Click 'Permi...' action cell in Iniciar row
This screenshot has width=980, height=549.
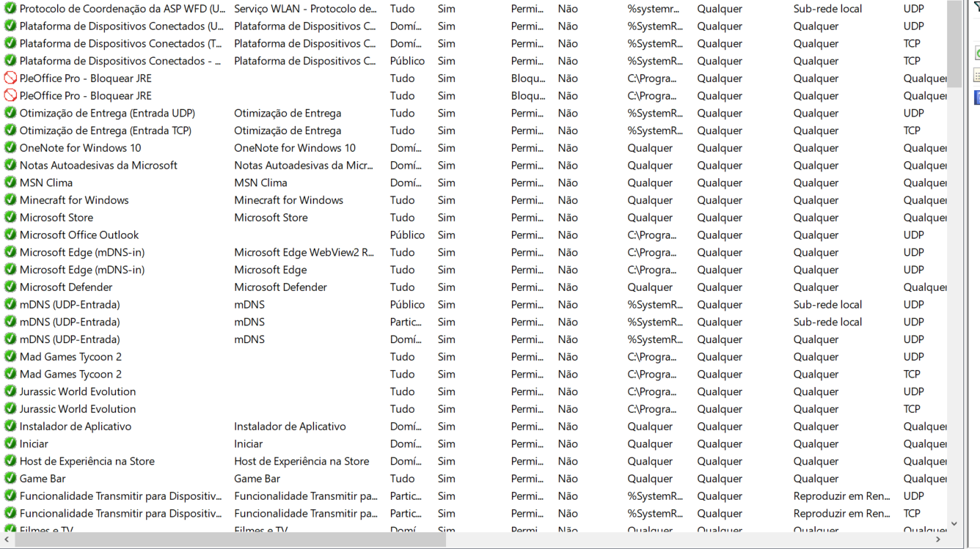pyautogui.click(x=527, y=444)
